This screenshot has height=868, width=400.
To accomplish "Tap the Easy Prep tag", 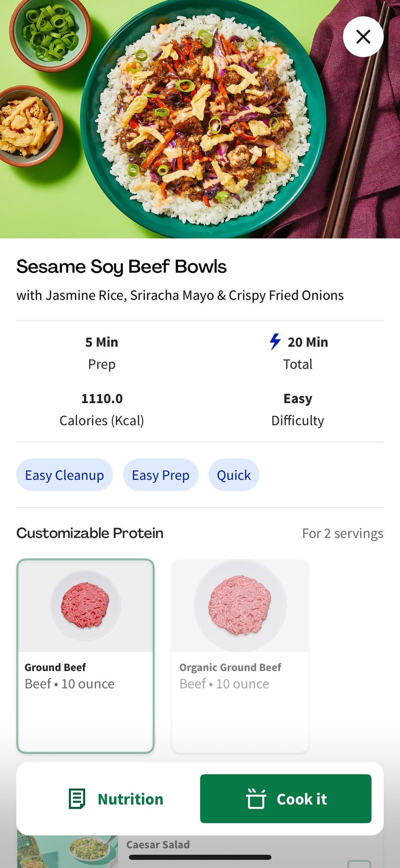I will 160,475.
